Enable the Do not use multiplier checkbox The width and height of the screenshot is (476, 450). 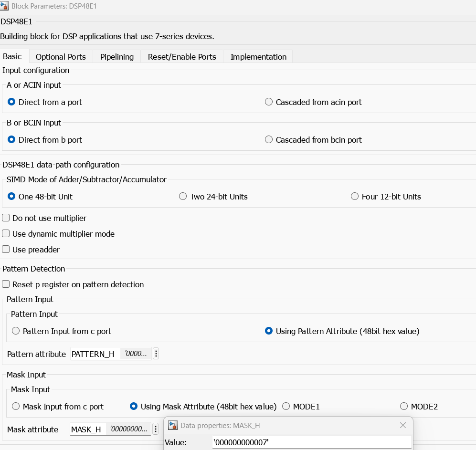[6, 218]
